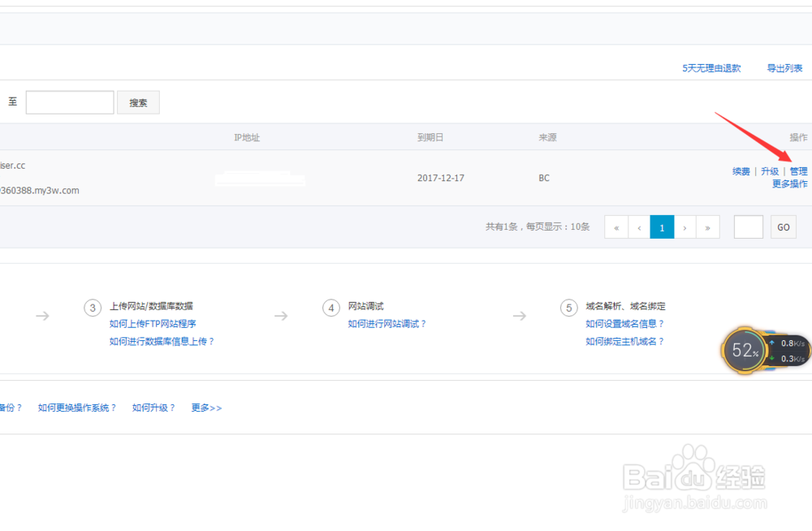Click the 共有1条,每页显示:10条 summary text

[x=538, y=227]
